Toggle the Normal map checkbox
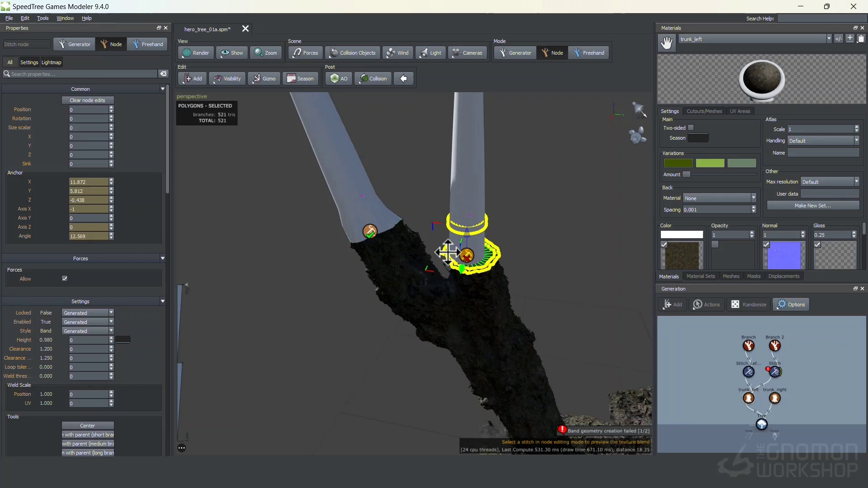Screen dimensions: 868x488 [x=766, y=244]
